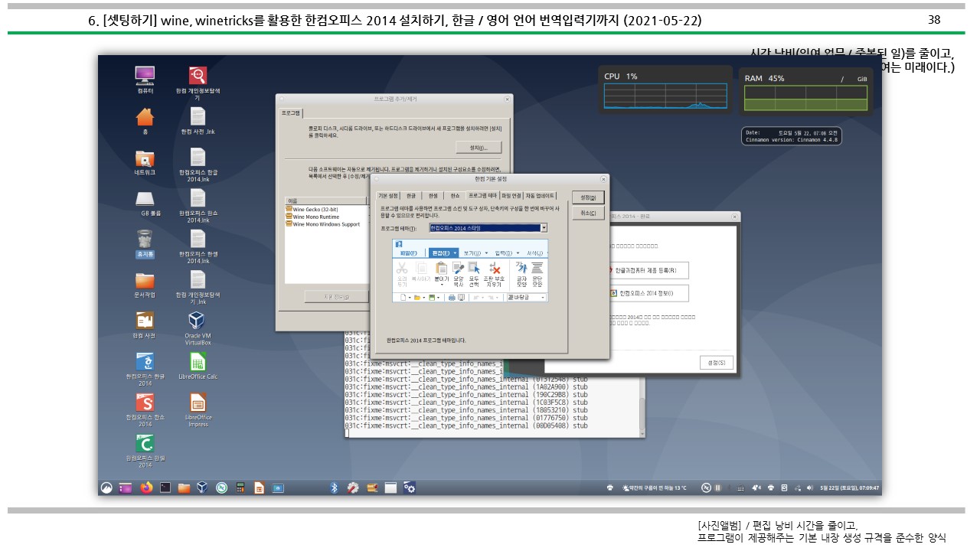The width and height of the screenshot is (980, 551).
Task: Click the VirtualBox cube panel icon
Action: [203, 487]
